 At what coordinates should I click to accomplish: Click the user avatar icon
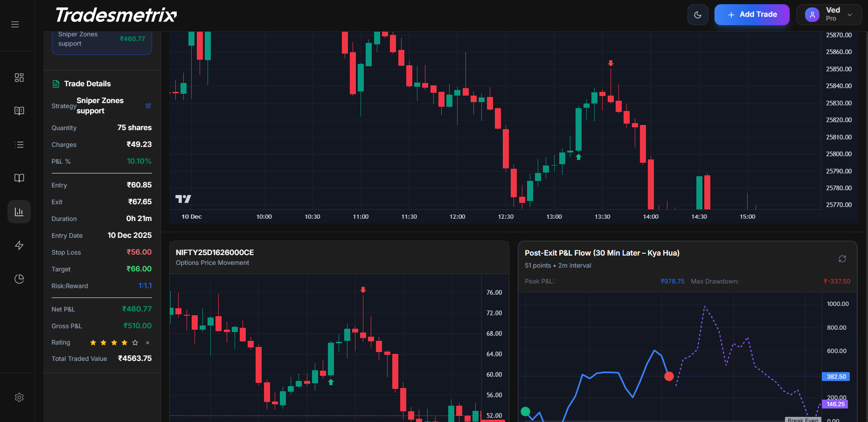point(812,15)
